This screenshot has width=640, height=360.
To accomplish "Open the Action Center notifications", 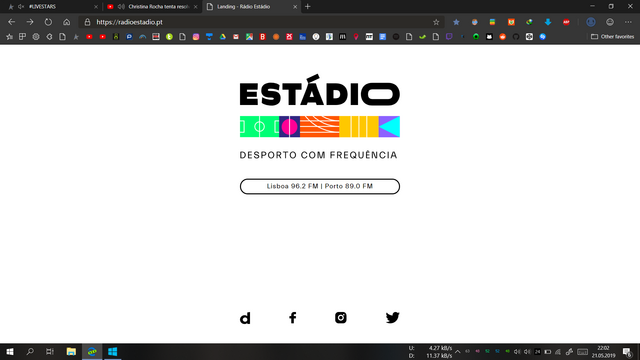I will pos(627,351).
